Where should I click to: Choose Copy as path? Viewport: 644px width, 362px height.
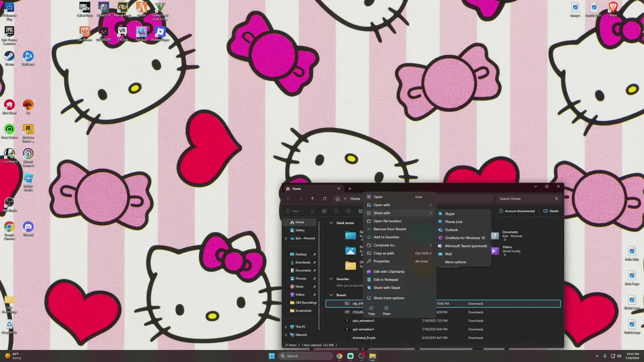[x=399, y=253]
